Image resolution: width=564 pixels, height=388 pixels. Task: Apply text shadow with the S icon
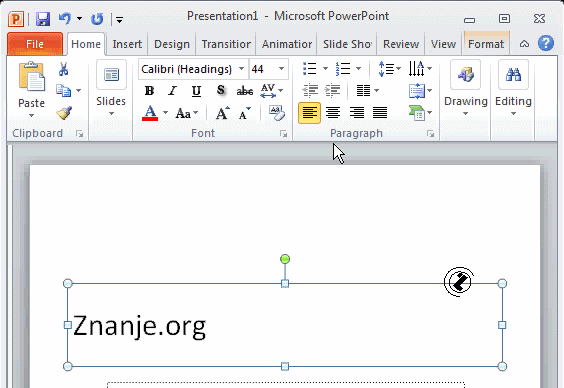point(221,90)
